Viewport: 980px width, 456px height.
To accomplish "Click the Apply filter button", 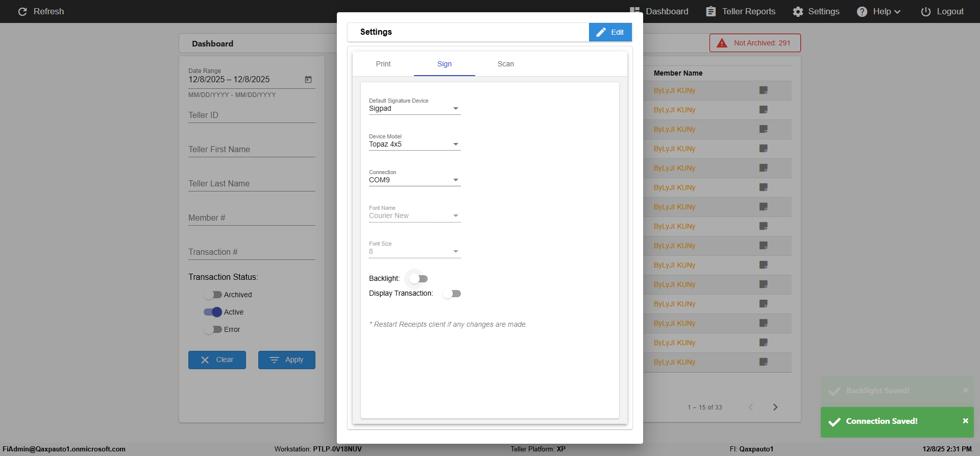I will [287, 360].
